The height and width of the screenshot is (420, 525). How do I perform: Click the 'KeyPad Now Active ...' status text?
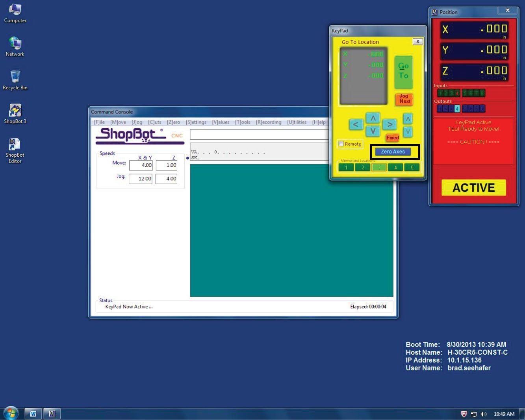pyautogui.click(x=129, y=307)
